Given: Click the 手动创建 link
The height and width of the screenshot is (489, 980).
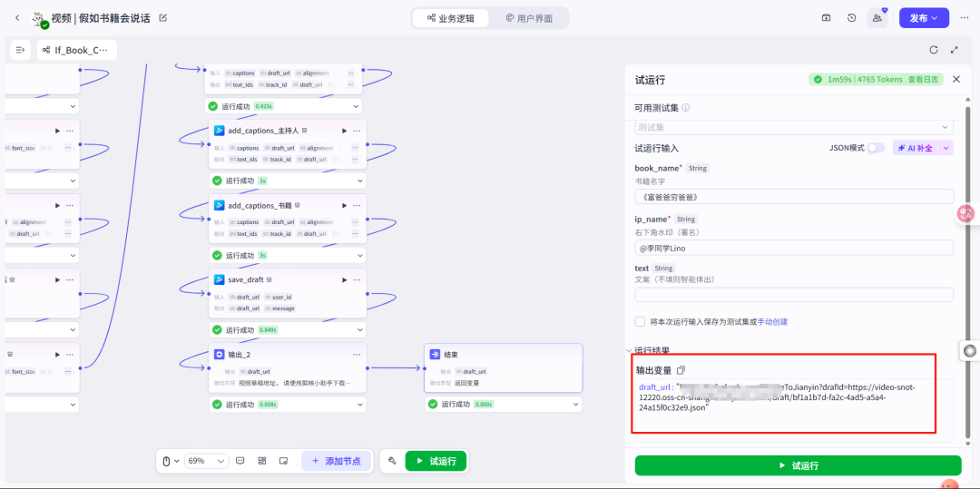Looking at the screenshot, I should tap(772, 322).
